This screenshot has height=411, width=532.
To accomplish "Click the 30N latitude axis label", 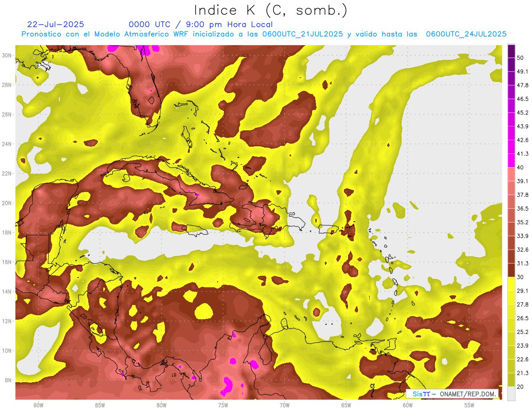I will tap(8, 55).
